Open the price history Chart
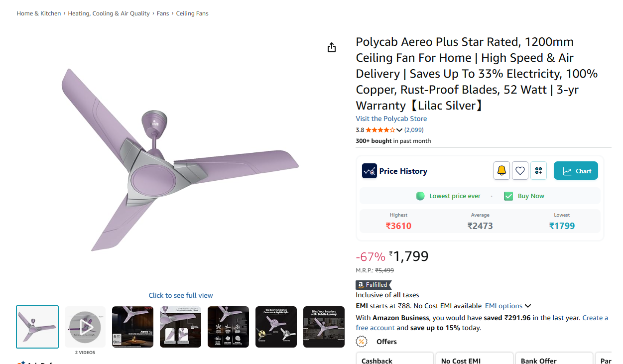The height and width of the screenshot is (364, 623). coord(576,171)
